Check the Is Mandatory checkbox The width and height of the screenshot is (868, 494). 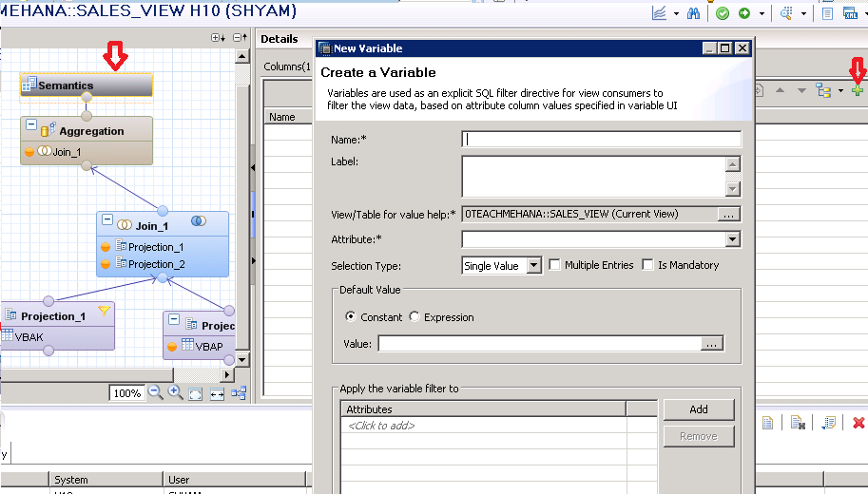pyautogui.click(x=647, y=264)
